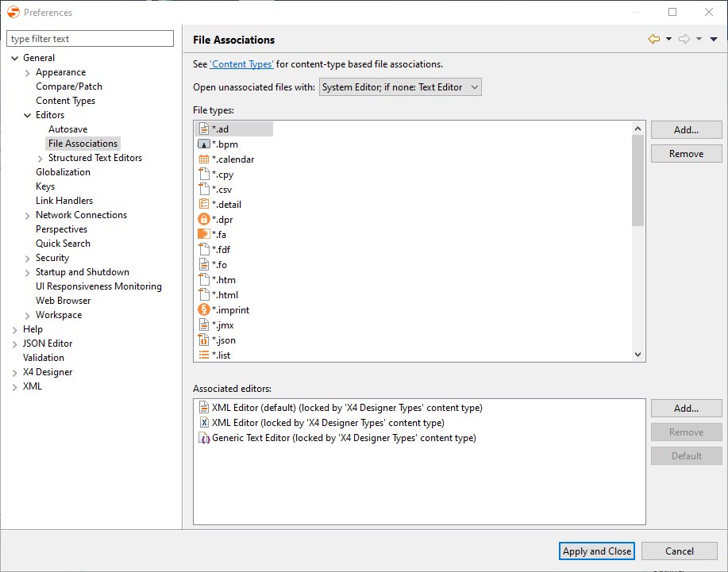Open the 'Content Types' hyperlink
The image size is (728, 572).
241,64
